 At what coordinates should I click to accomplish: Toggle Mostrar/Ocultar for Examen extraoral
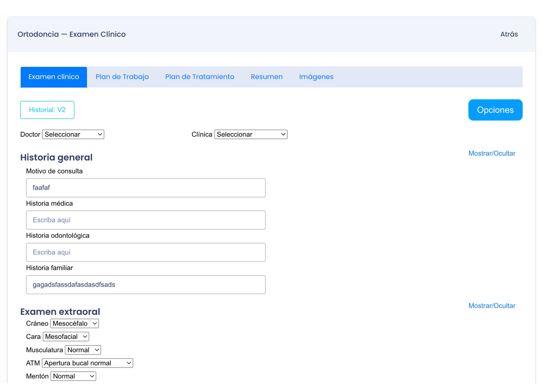492,306
